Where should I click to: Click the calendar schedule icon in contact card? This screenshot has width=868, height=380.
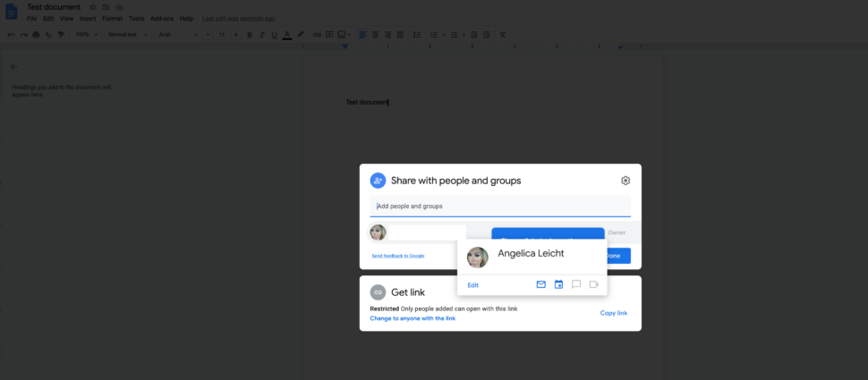pyautogui.click(x=558, y=284)
